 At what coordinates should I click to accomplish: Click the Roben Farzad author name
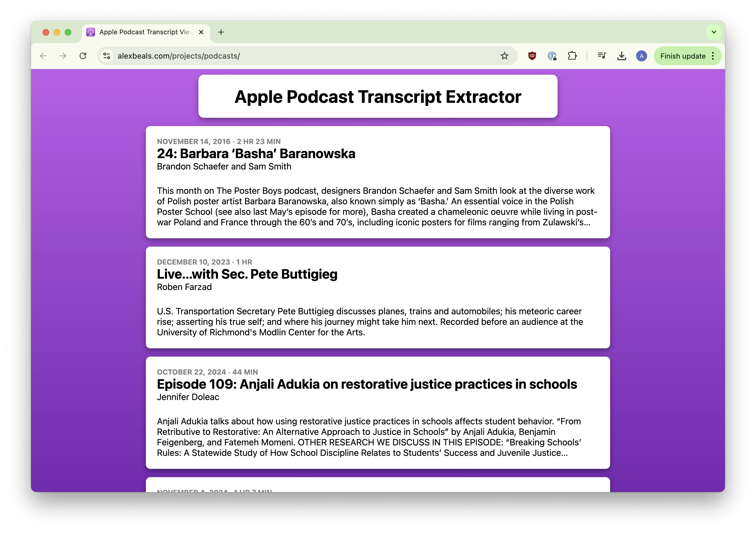pos(184,287)
